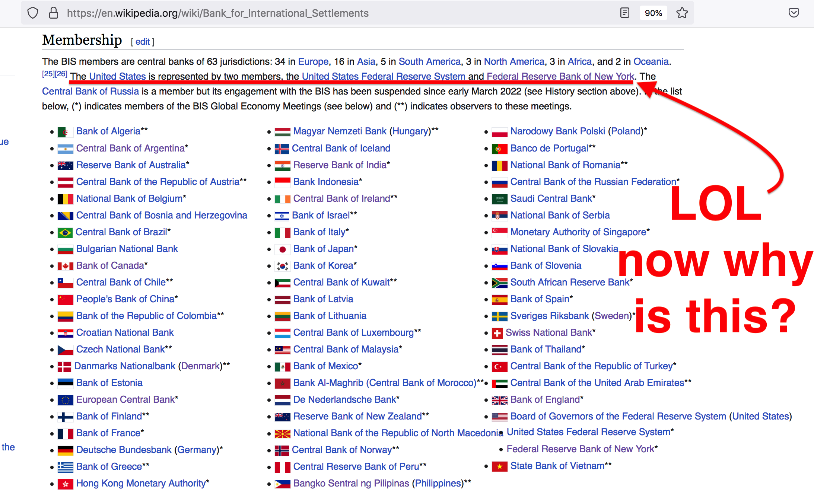This screenshot has width=814, height=504.
Task: Open Hong Kong Monetary Authority link
Action: pyautogui.click(x=141, y=483)
